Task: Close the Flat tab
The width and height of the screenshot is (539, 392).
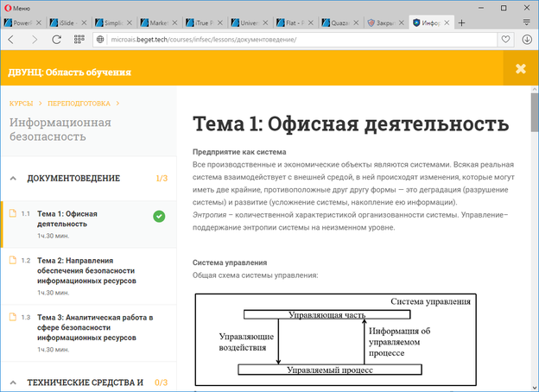Action: click(x=311, y=22)
